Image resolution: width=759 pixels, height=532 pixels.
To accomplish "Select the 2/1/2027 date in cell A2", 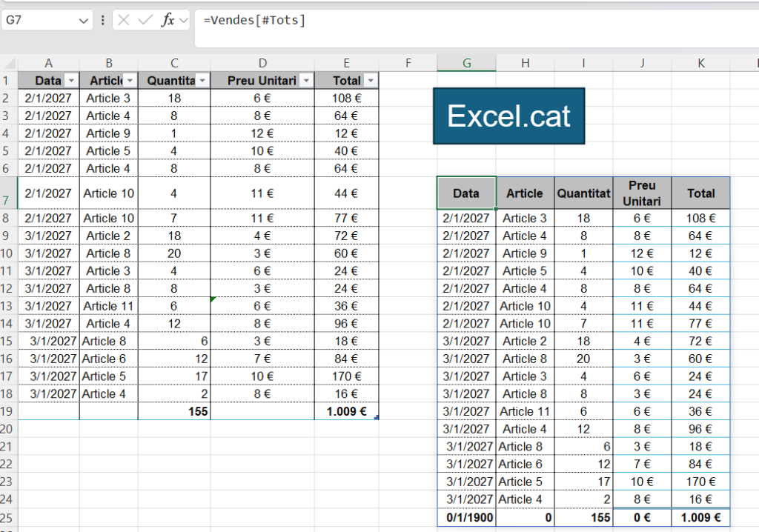I will click(x=48, y=99).
